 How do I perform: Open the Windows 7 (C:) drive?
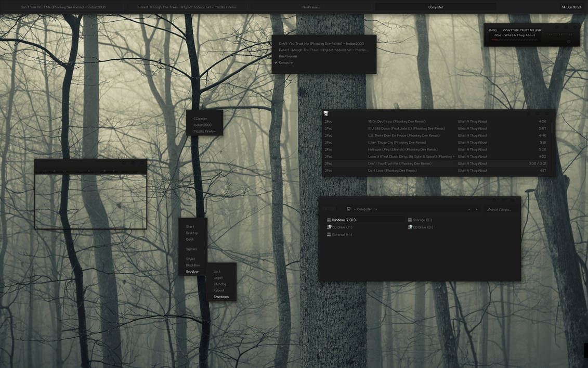click(341, 220)
